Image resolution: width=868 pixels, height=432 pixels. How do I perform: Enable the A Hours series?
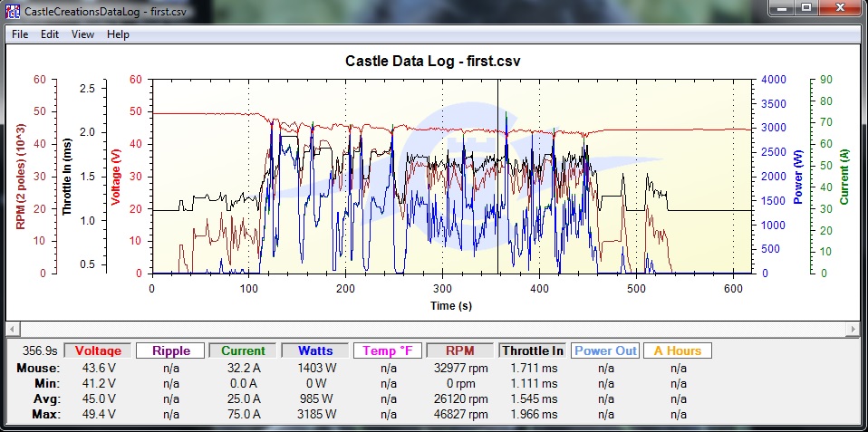(x=678, y=350)
